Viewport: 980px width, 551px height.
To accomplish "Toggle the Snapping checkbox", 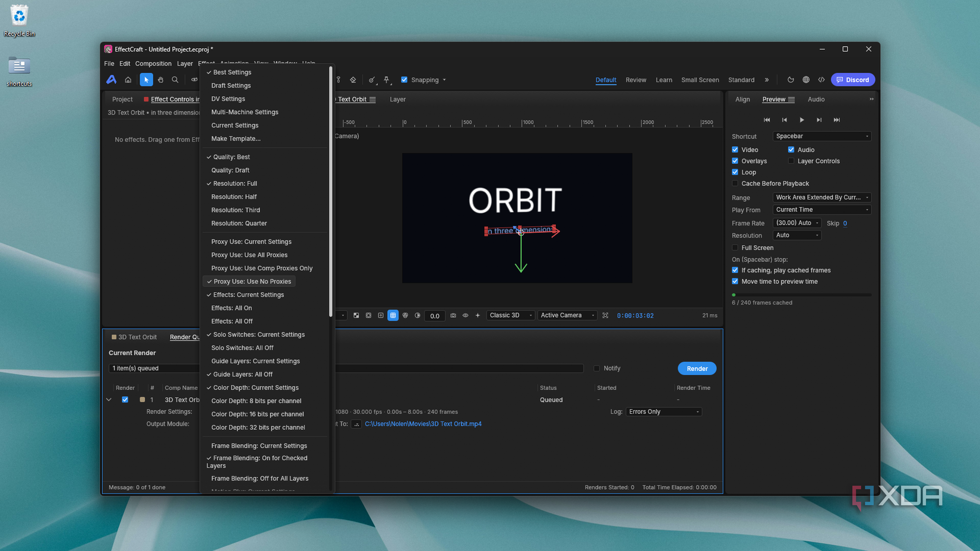I will click(404, 80).
